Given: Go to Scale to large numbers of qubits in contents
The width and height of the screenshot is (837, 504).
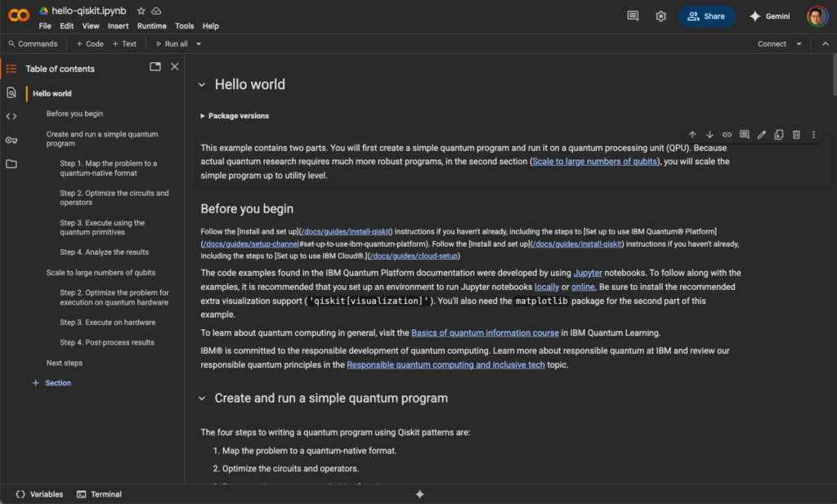Looking at the screenshot, I should click(x=101, y=273).
